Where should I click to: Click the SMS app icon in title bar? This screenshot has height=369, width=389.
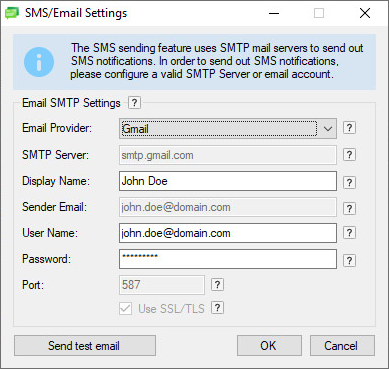coord(12,13)
